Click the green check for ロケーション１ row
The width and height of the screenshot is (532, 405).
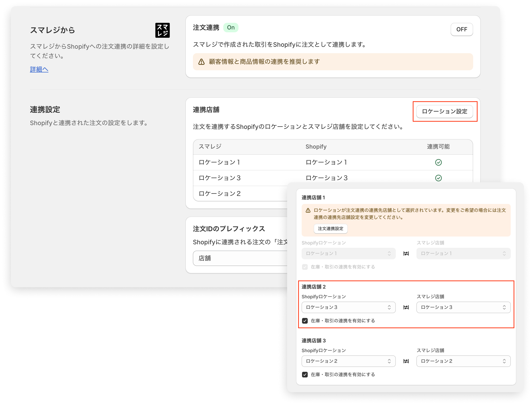coord(438,162)
